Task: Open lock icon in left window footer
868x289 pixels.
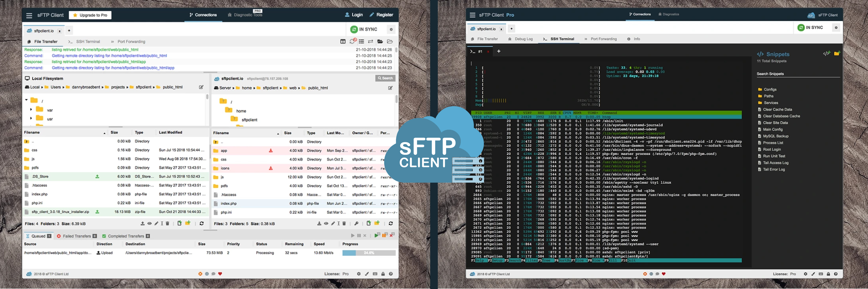Action: coord(383,274)
